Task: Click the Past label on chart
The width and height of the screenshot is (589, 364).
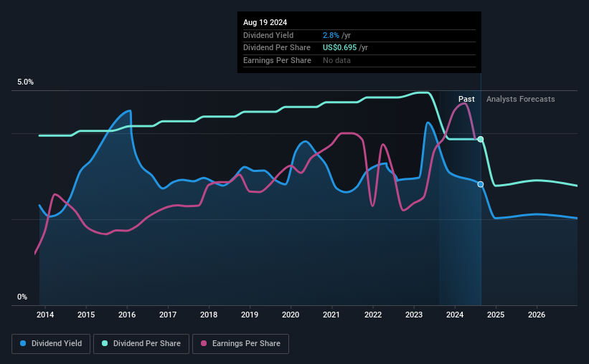Action: [466, 99]
